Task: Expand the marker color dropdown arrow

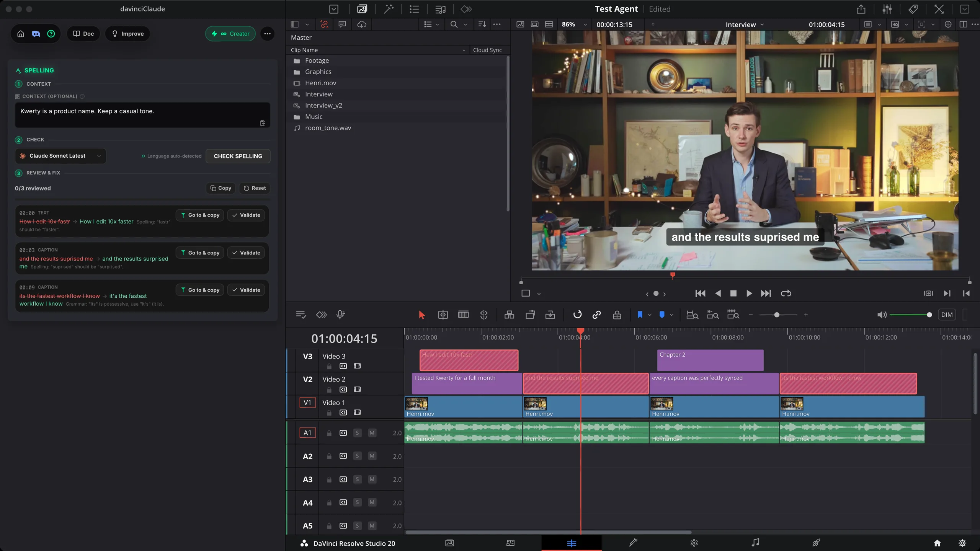Action: pos(671,315)
